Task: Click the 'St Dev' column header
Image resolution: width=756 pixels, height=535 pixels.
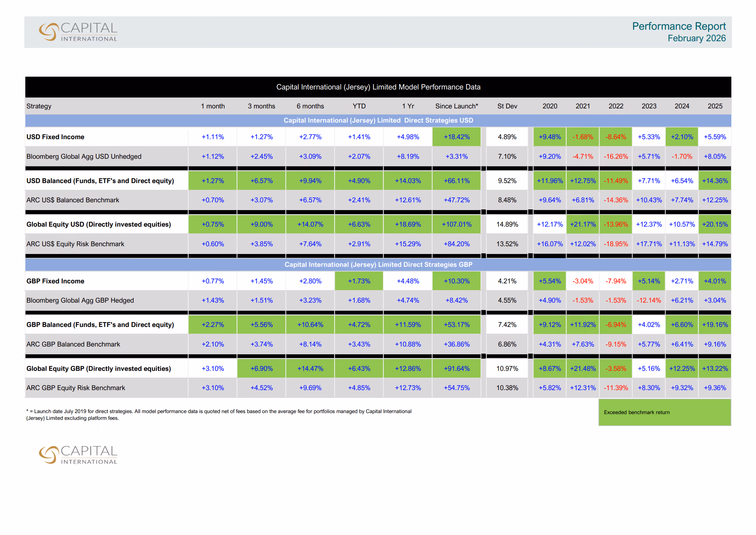Action: (x=507, y=106)
